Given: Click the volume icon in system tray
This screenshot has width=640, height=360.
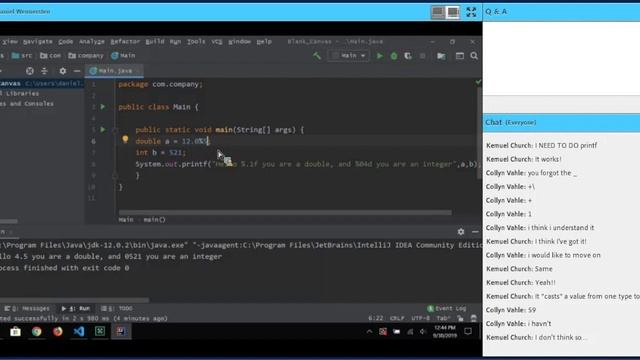Looking at the screenshot, I should click(x=423, y=331).
